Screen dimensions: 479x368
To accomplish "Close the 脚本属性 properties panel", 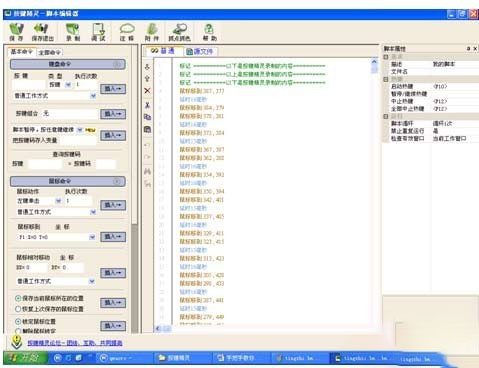I will pos(475,49).
